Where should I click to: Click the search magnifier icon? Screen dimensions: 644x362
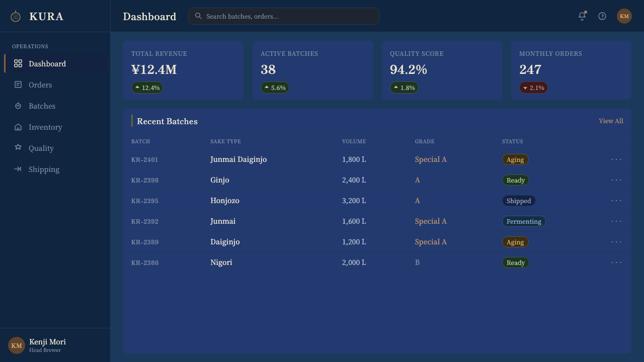coord(198,16)
